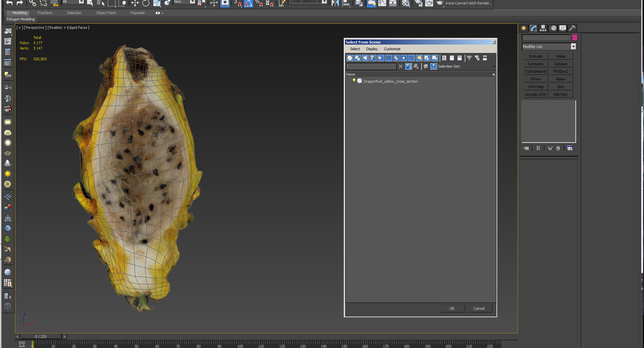Click the pink object color swatch

point(575,38)
